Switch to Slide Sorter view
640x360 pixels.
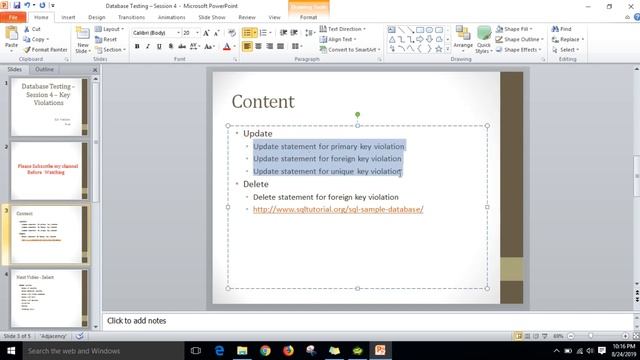pyautogui.click(x=527, y=336)
